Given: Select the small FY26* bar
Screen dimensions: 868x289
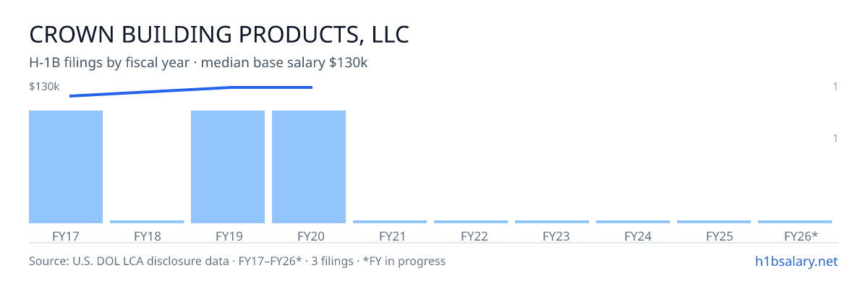Looking at the screenshot, I should coord(795,222).
